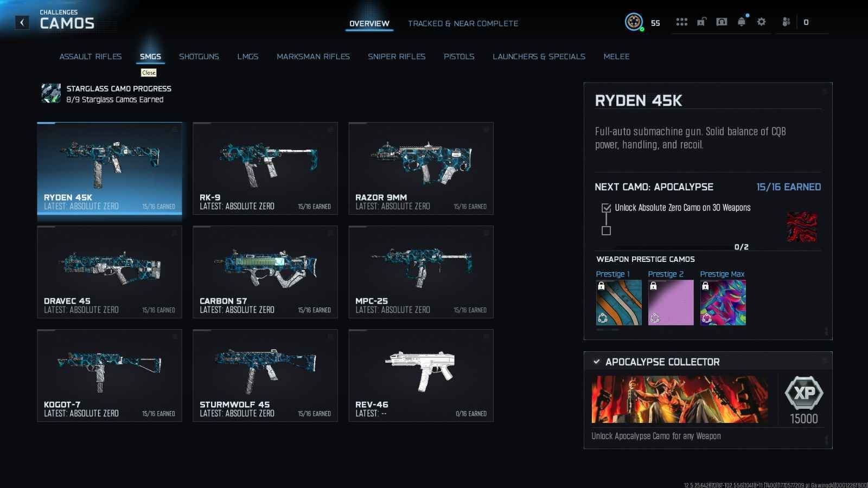Open the Assault Rifles category
The height and width of the screenshot is (488, 868).
coord(91,56)
